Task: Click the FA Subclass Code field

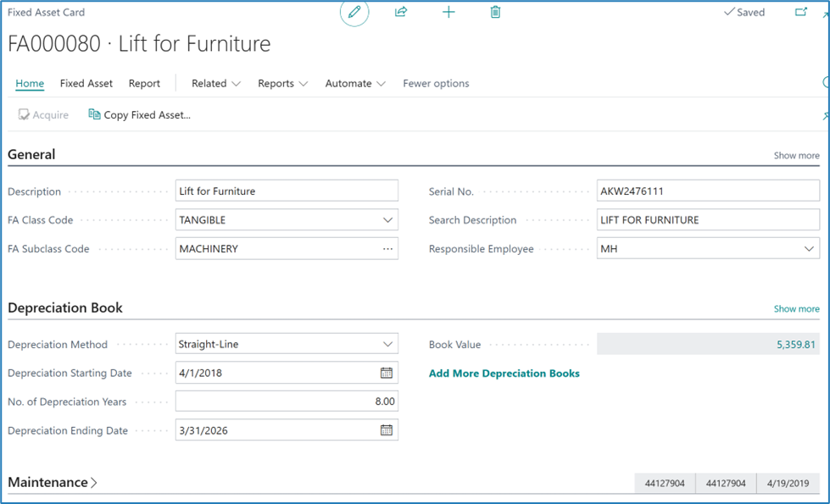Action: point(287,248)
